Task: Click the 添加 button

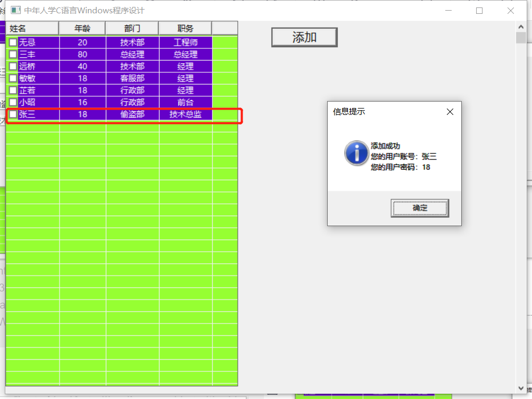Action: coord(304,37)
